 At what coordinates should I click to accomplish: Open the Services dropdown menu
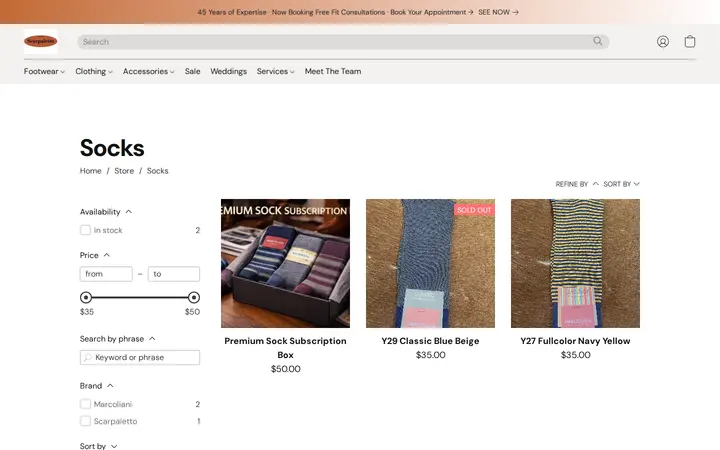276,72
